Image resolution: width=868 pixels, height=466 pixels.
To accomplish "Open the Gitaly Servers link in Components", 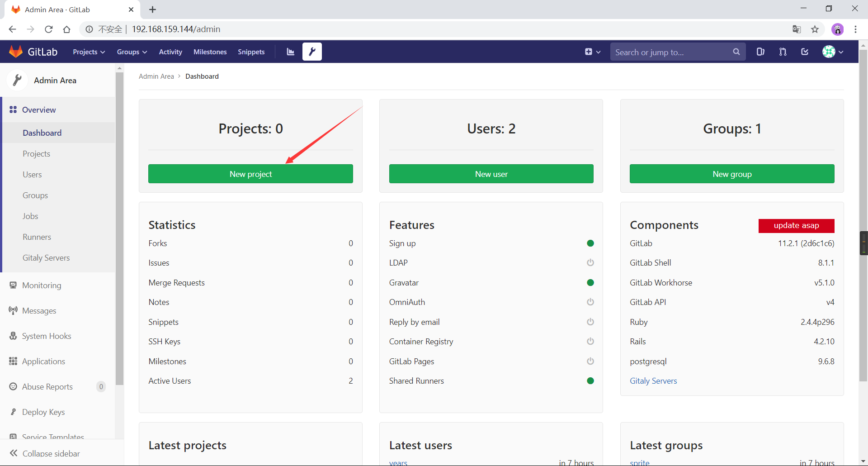I will [653, 381].
